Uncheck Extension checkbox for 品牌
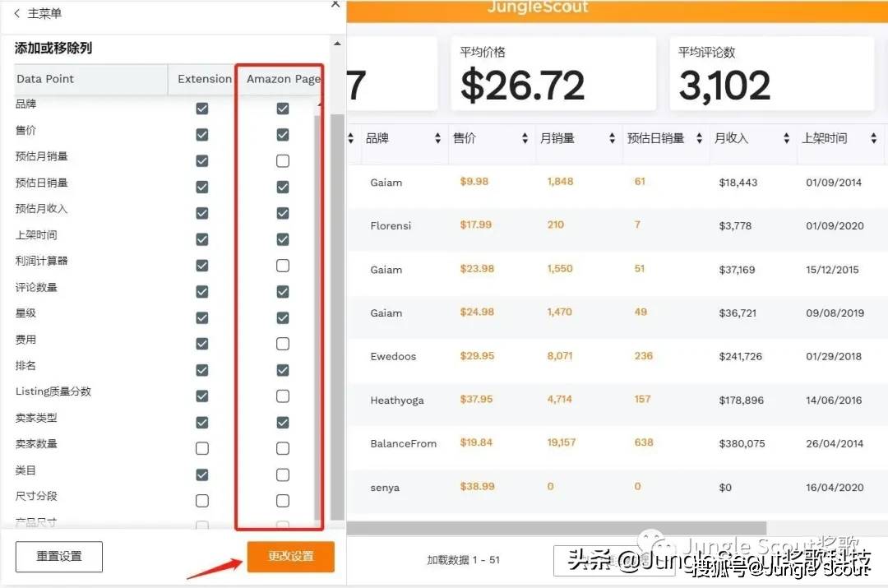 point(202,109)
